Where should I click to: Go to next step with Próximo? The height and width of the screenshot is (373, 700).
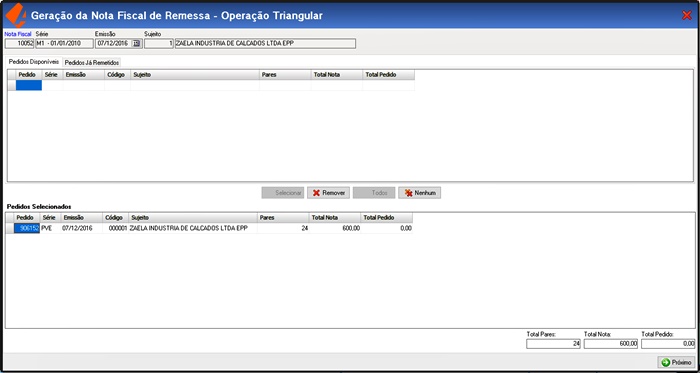pyautogui.click(x=676, y=362)
